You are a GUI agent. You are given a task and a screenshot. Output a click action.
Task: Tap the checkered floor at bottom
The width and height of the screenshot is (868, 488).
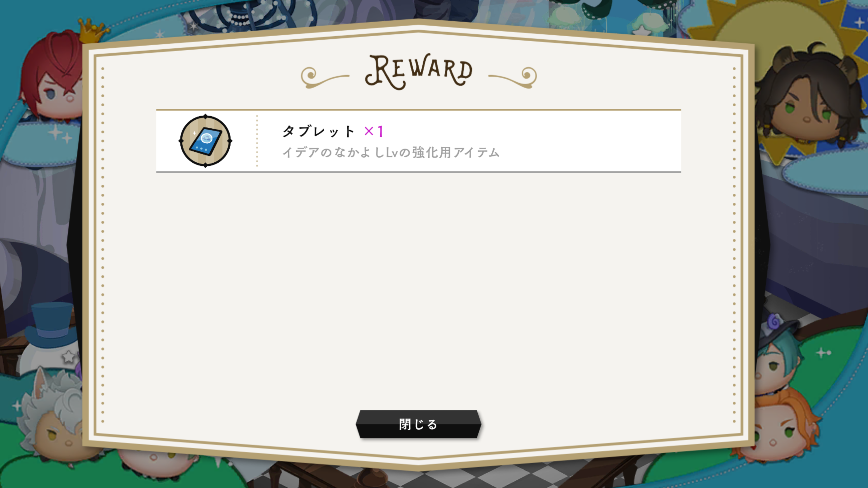click(438, 478)
